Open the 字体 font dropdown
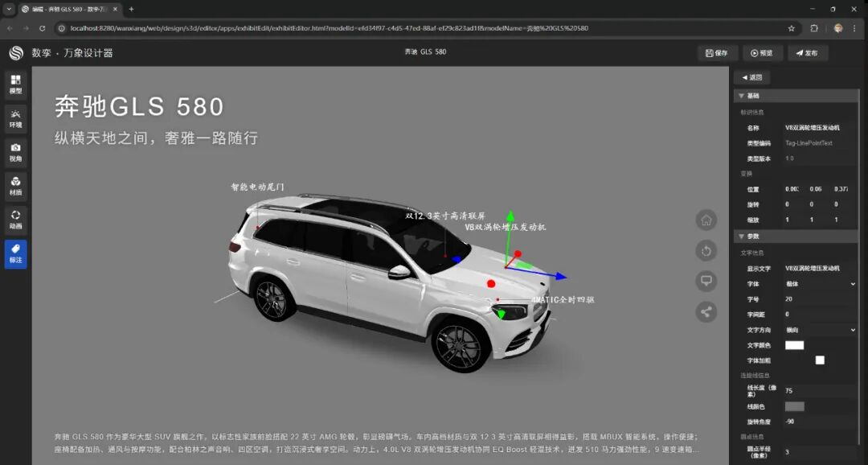 pyautogui.click(x=820, y=284)
